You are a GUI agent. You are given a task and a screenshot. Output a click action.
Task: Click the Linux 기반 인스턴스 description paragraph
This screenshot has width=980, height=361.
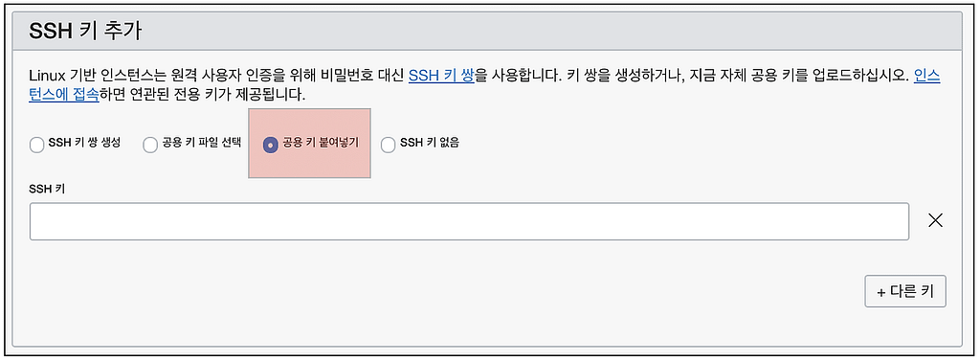pyautogui.click(x=484, y=86)
